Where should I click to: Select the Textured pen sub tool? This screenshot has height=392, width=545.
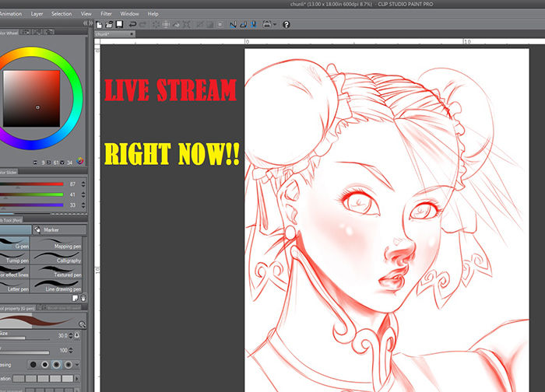[x=56, y=271]
